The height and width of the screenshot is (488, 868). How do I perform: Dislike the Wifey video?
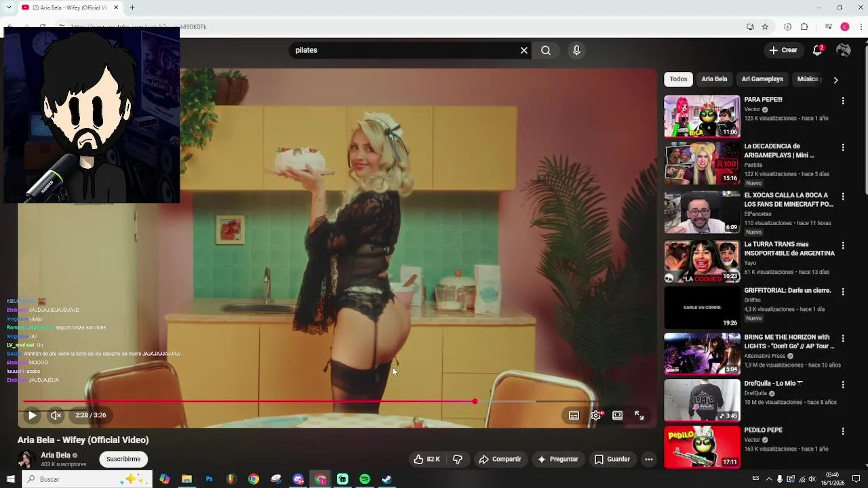point(458,459)
